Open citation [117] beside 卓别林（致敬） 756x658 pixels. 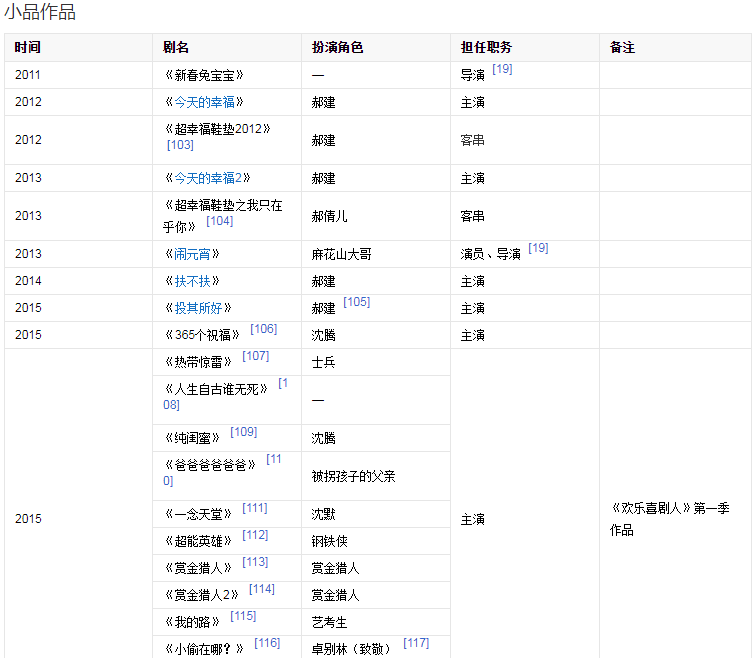tap(416, 643)
